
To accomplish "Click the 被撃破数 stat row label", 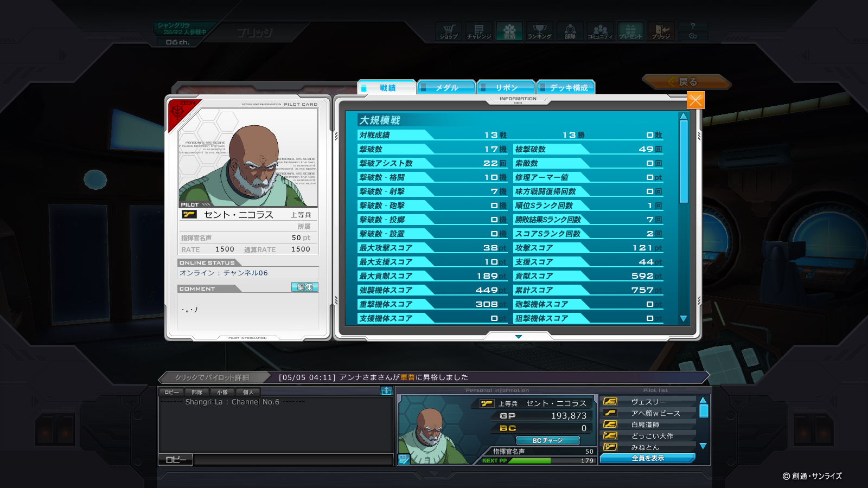I will click(x=530, y=149).
